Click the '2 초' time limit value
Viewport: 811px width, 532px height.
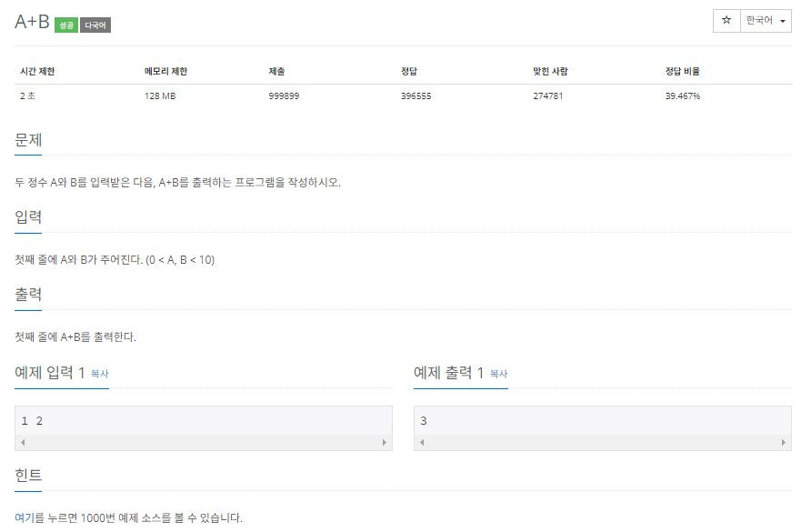[x=28, y=95]
